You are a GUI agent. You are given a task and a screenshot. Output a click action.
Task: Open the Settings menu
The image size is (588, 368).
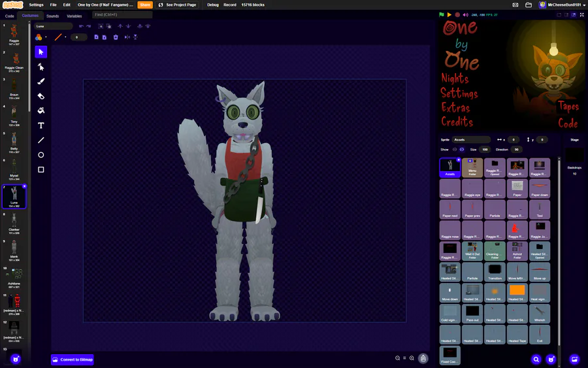(36, 5)
